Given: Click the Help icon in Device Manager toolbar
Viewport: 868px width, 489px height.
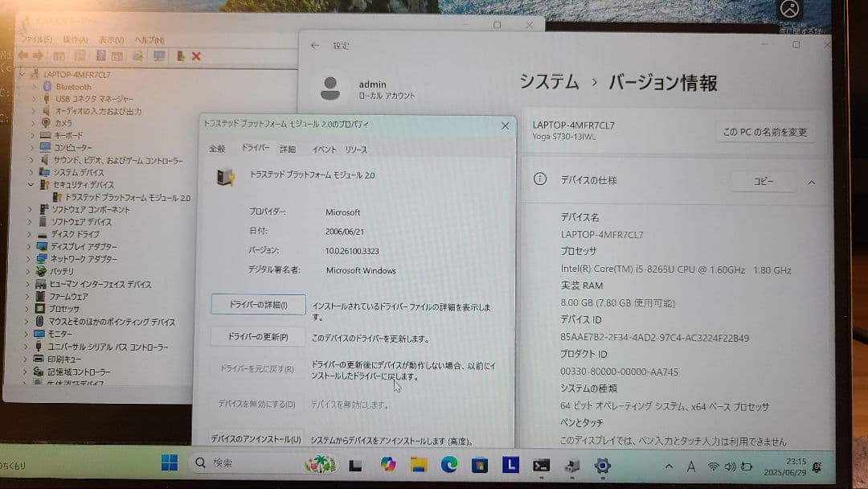Looking at the screenshot, I should pos(102,56).
